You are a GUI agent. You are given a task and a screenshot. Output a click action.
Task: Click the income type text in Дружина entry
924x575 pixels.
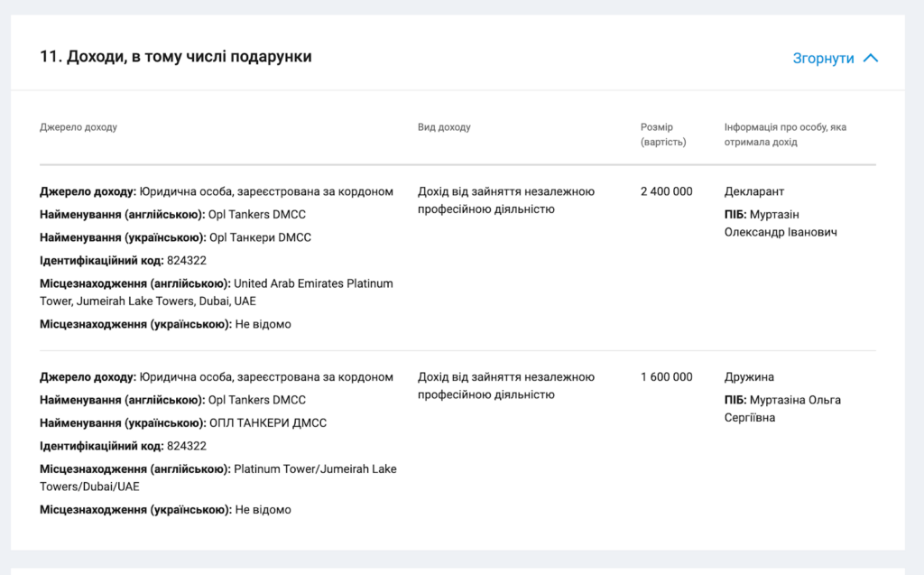[x=505, y=386]
